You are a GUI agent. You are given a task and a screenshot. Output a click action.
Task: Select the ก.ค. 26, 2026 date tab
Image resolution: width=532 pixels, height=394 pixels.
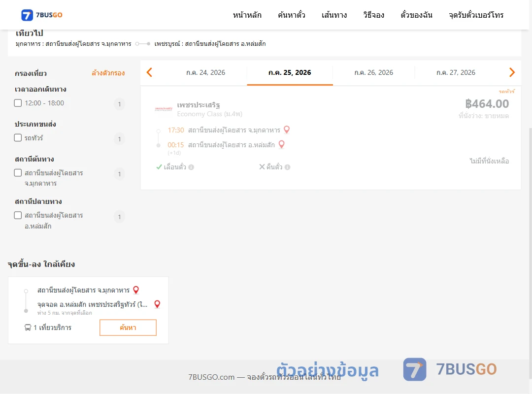(373, 72)
